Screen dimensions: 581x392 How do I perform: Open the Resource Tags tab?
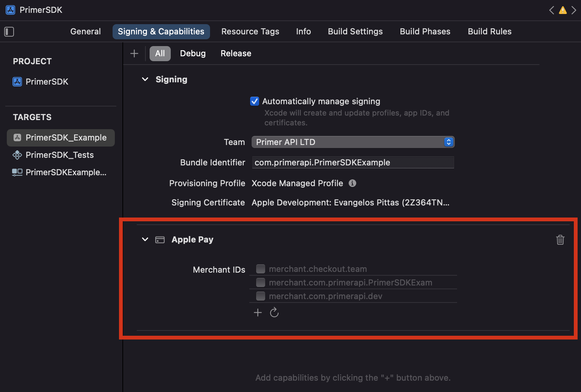pos(250,31)
